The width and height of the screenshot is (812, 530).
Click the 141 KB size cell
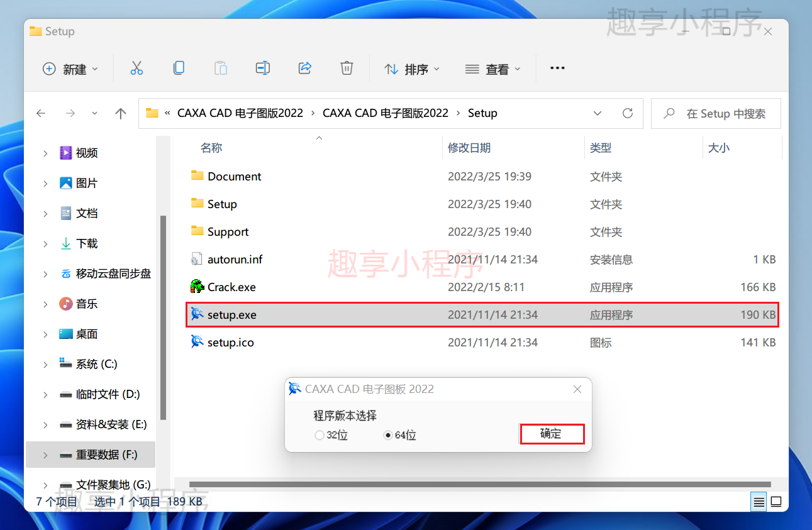tap(758, 342)
